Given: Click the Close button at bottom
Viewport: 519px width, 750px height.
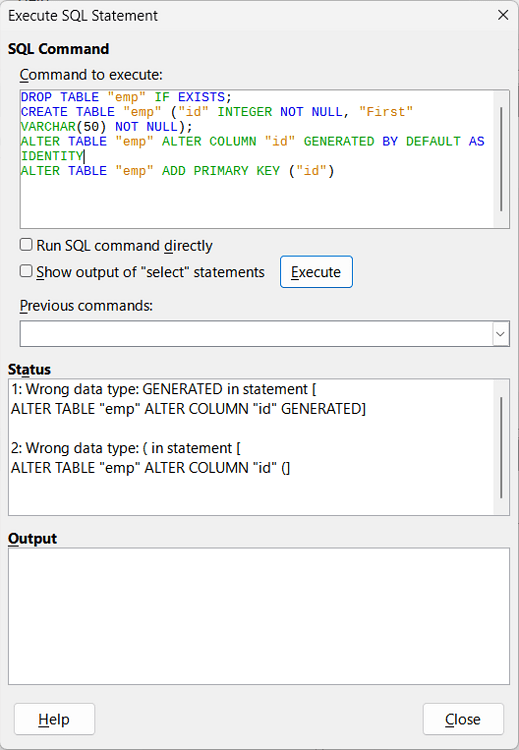Looking at the screenshot, I should 463,719.
